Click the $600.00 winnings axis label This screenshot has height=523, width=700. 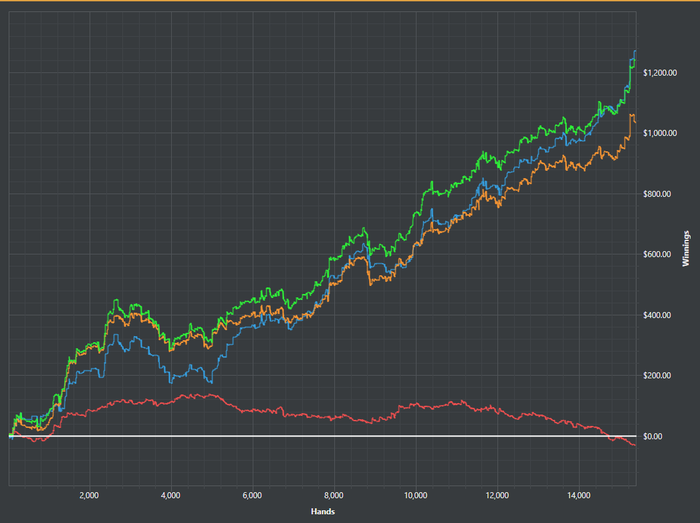pos(657,254)
